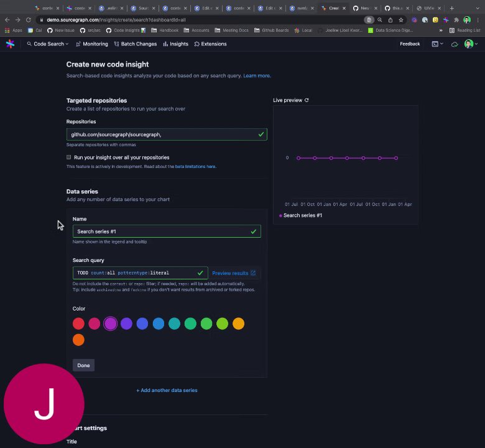
Task: Open the Chrome profile avatar
Action: click(467, 20)
